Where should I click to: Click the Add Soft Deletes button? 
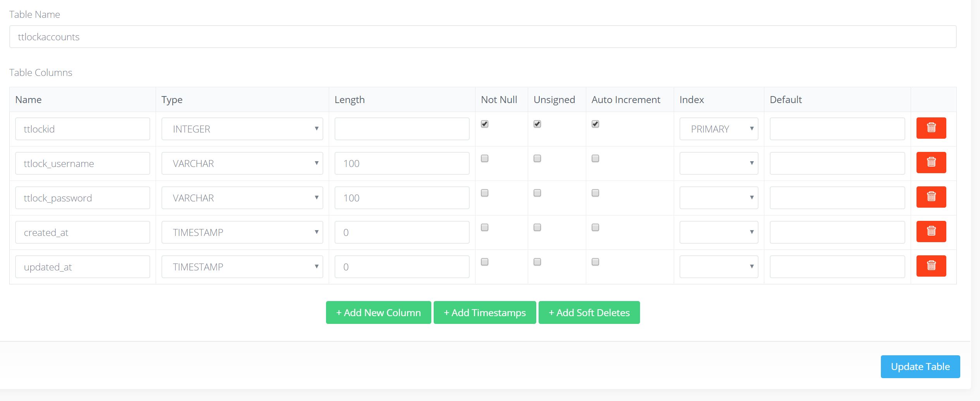click(589, 312)
